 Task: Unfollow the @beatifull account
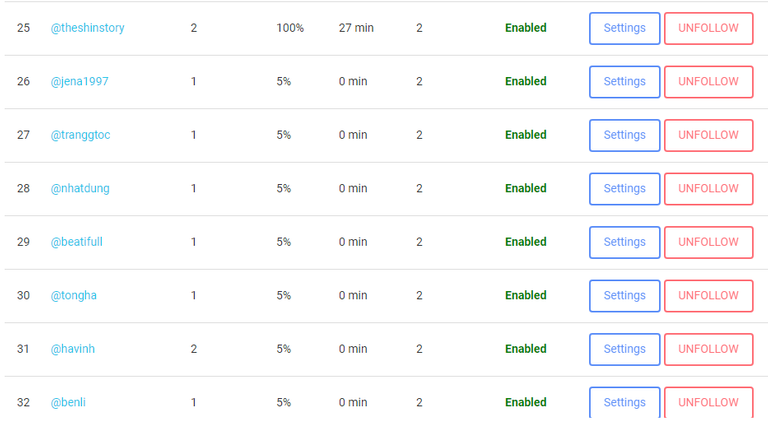pos(708,242)
